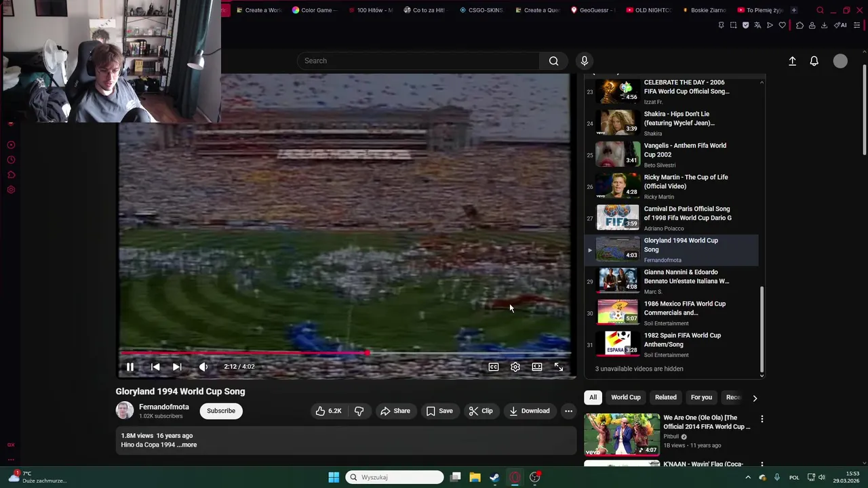Share the Gloryland video

(395, 411)
